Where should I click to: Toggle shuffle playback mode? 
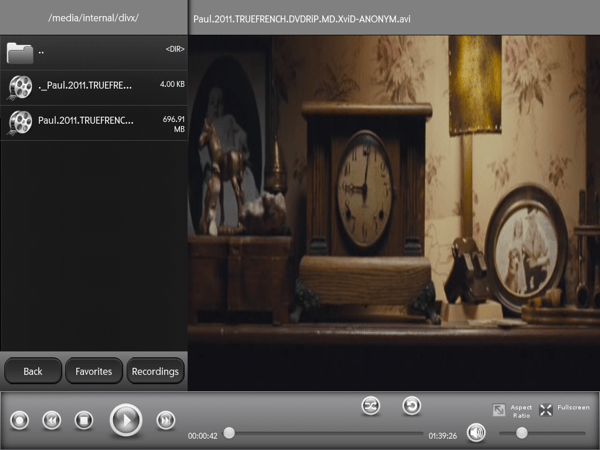[x=371, y=405]
